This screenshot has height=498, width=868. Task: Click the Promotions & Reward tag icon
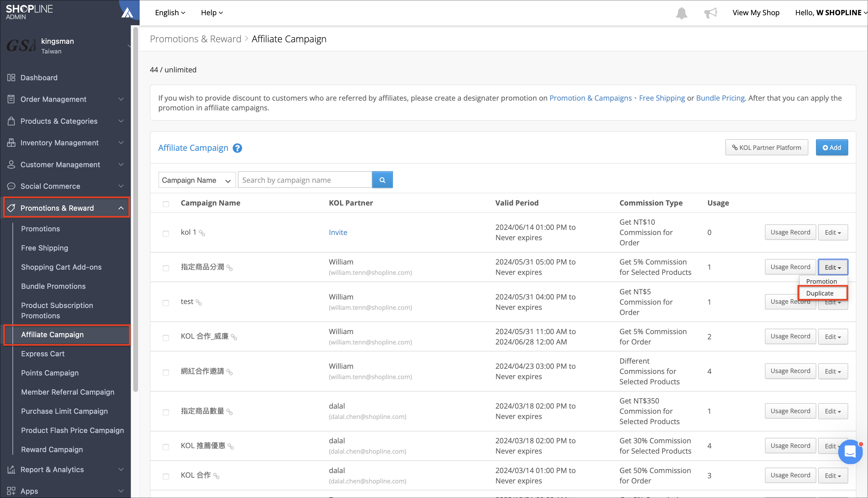[x=11, y=208]
